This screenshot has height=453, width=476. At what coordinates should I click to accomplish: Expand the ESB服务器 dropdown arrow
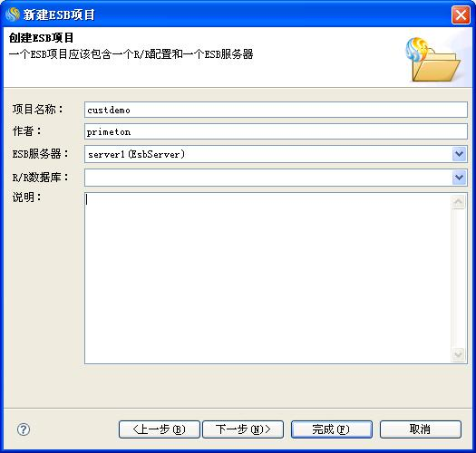pyautogui.click(x=459, y=154)
